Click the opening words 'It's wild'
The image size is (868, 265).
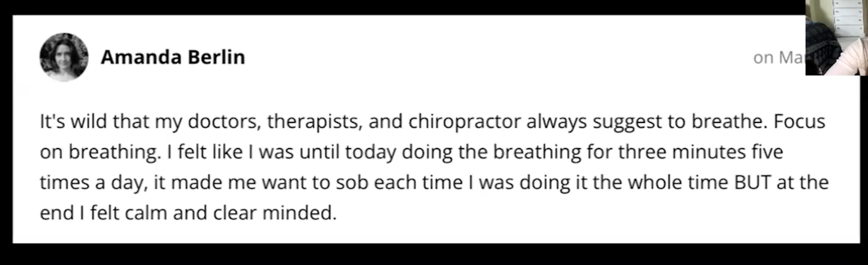coord(73,121)
